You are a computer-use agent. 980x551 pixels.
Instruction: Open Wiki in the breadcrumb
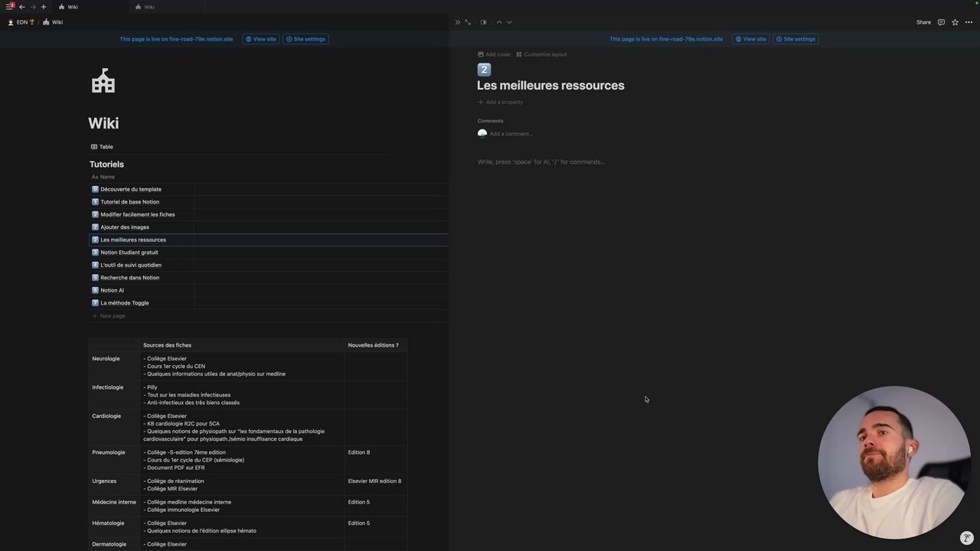[x=53, y=22]
